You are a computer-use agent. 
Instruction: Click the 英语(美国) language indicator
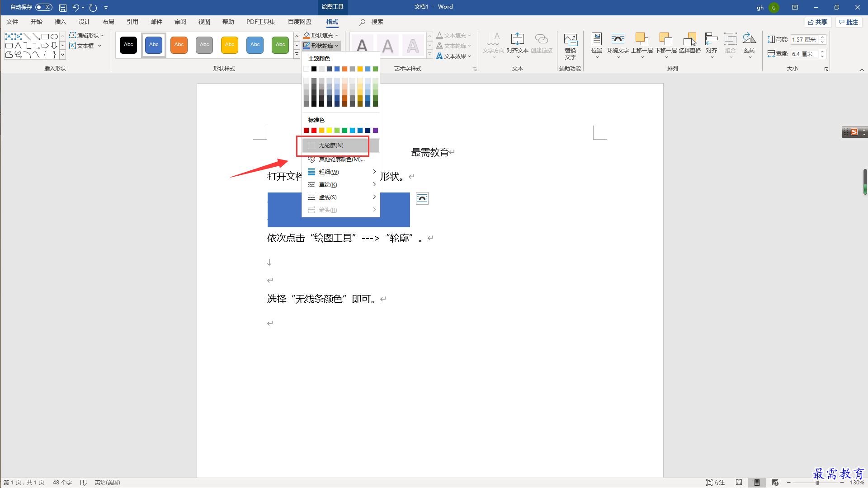click(x=107, y=483)
